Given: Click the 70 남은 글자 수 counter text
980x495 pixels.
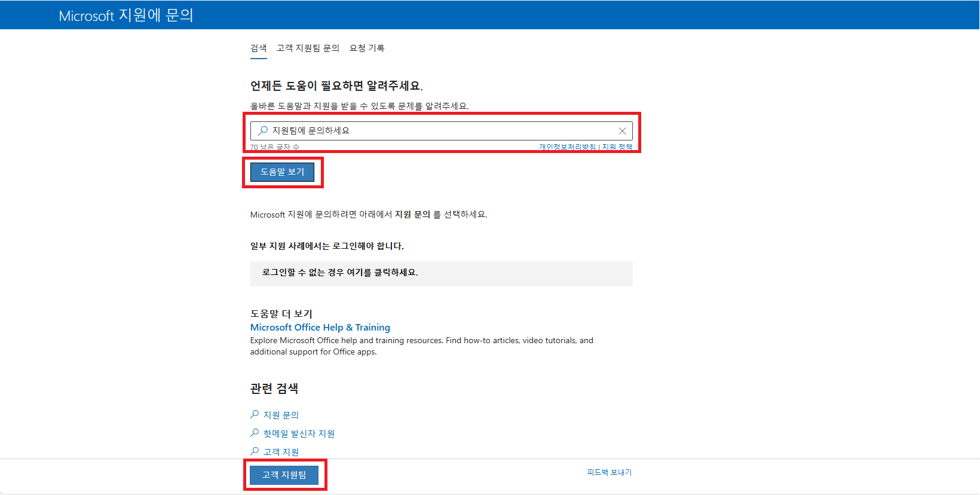Looking at the screenshot, I should coord(275,147).
